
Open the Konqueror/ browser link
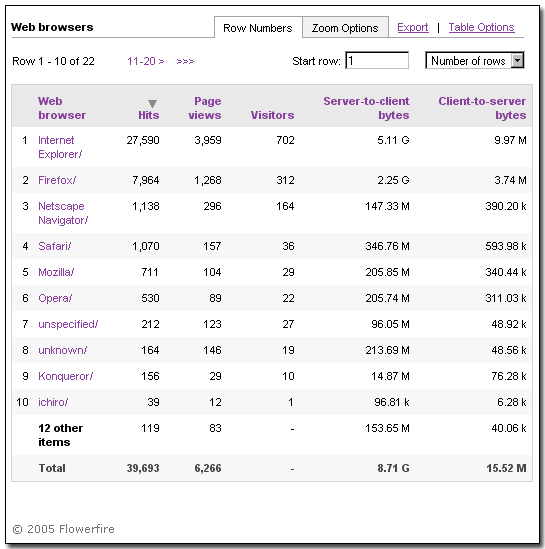click(66, 376)
